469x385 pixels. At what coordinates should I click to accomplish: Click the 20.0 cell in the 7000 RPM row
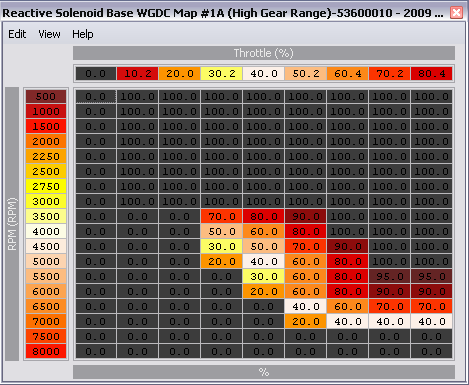(306, 321)
